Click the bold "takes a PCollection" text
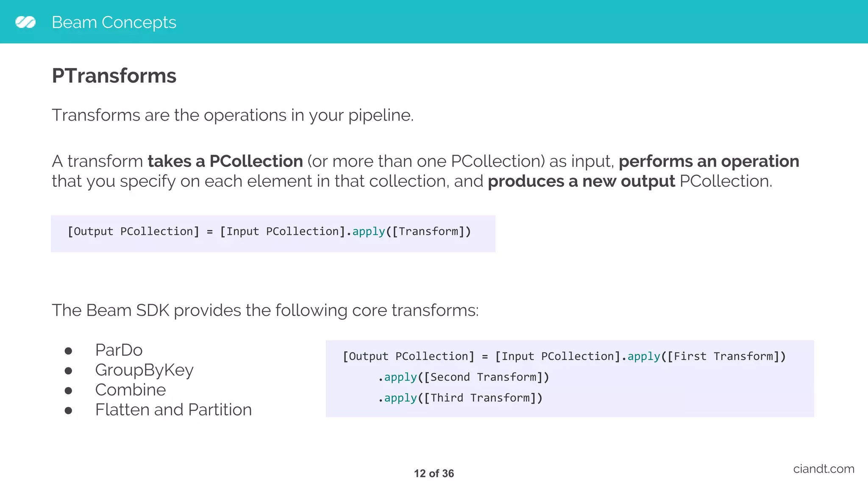The height and width of the screenshot is (488, 868). coord(225,161)
